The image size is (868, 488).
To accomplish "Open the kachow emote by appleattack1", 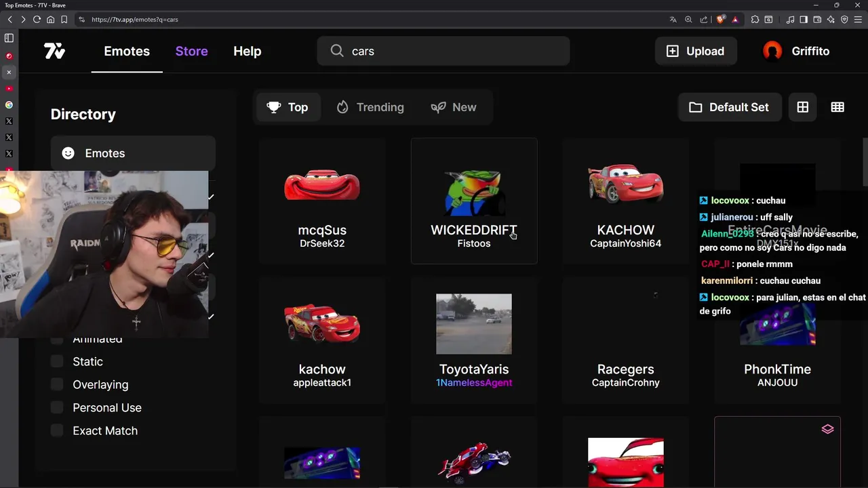I will 322,340.
